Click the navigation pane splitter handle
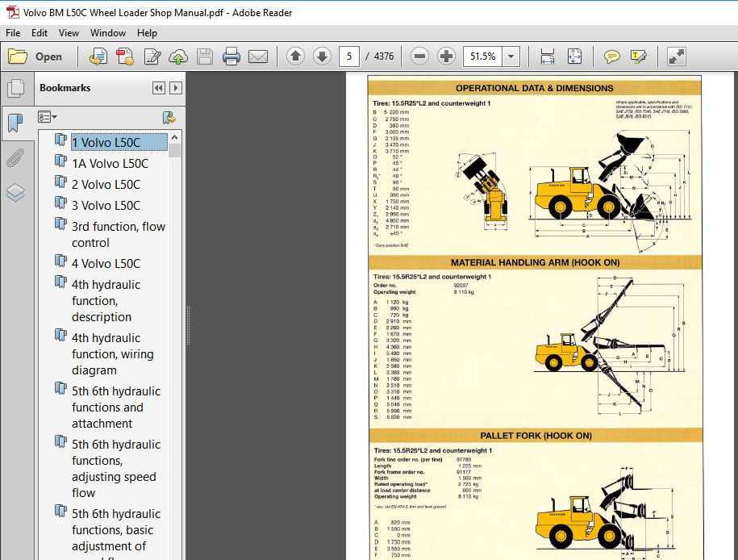 (188, 325)
